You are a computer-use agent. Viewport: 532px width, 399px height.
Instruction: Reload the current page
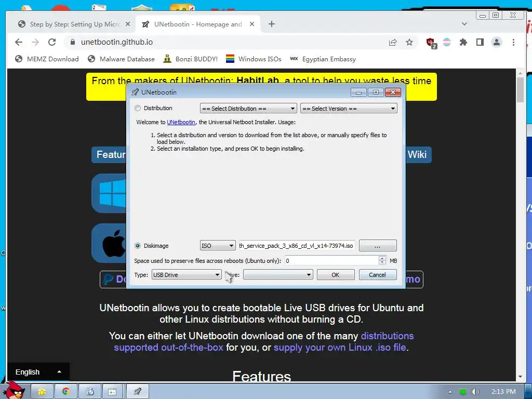[x=52, y=42]
